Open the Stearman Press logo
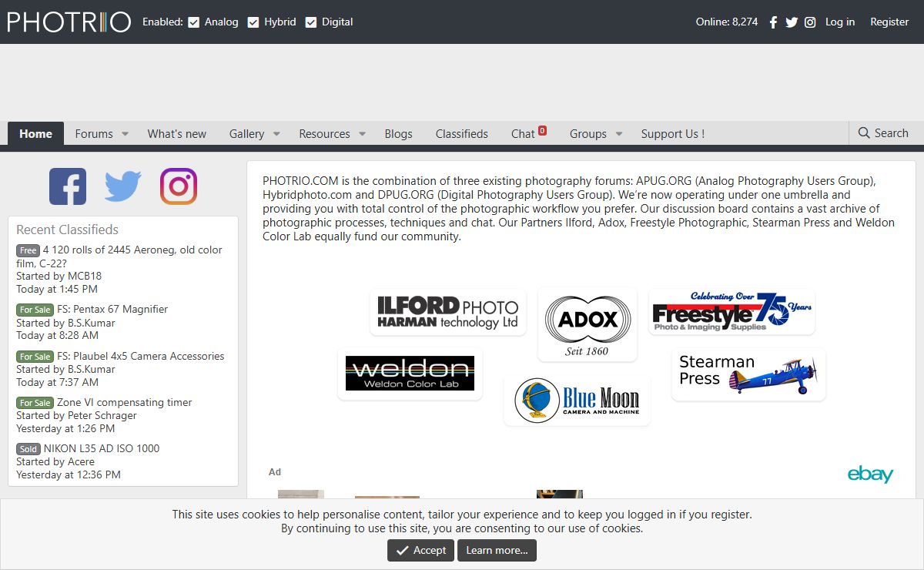924x570 pixels. (748, 374)
